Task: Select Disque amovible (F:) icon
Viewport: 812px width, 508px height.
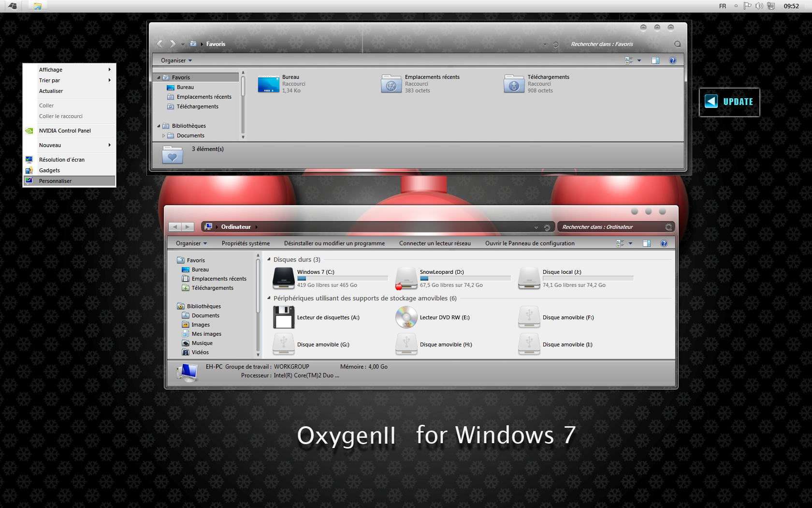Action: coord(529,317)
